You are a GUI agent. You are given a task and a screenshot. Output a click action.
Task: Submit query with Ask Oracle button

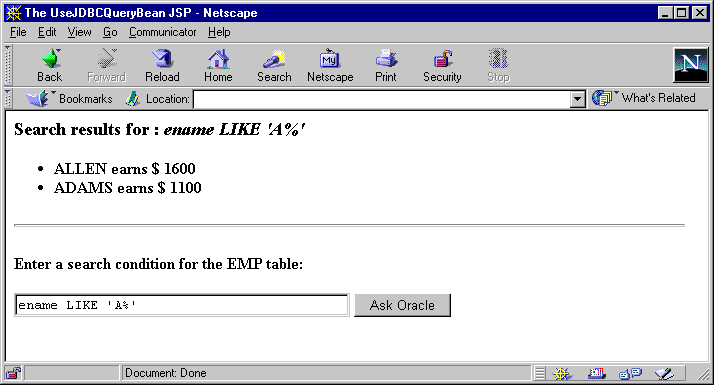[x=403, y=305]
